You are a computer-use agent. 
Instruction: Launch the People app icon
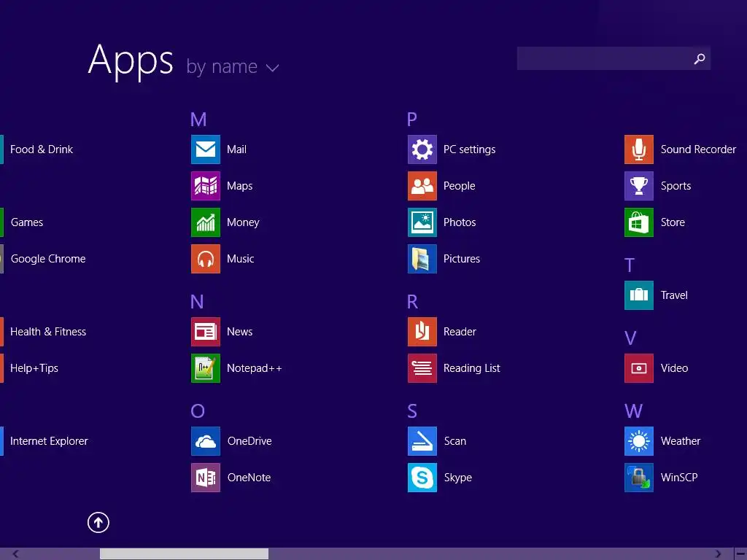point(422,186)
